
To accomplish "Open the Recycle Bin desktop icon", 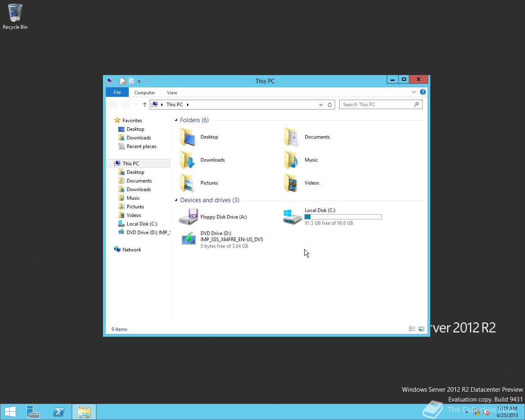I will pyautogui.click(x=15, y=17).
